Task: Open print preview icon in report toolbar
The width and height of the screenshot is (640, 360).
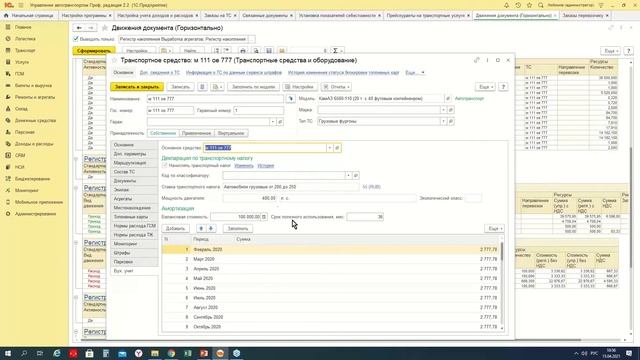Action: [256, 51]
